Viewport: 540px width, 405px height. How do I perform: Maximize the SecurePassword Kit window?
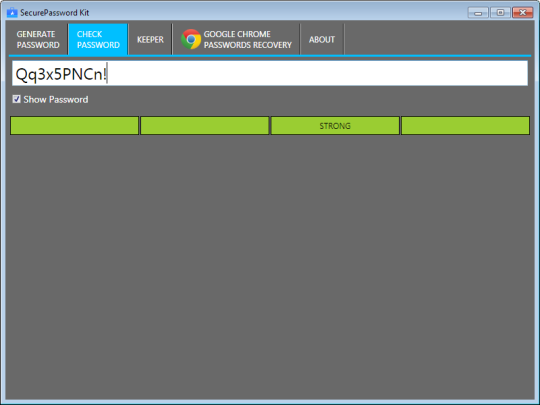click(x=500, y=13)
